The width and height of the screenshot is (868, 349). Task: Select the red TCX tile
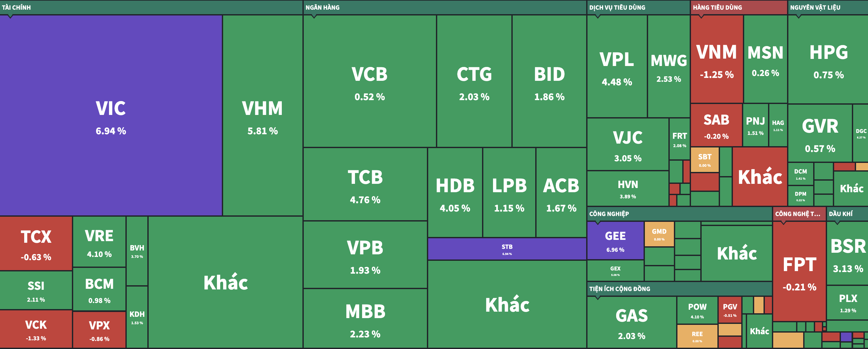pos(36,243)
